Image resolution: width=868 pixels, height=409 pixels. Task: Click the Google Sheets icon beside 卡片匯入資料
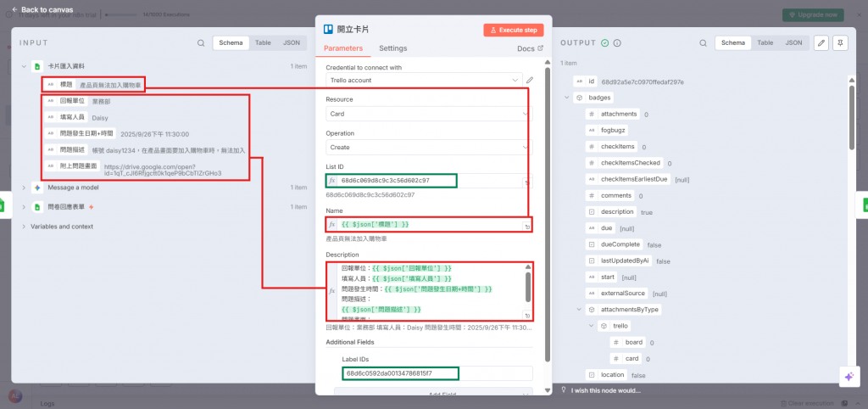pyautogui.click(x=37, y=66)
